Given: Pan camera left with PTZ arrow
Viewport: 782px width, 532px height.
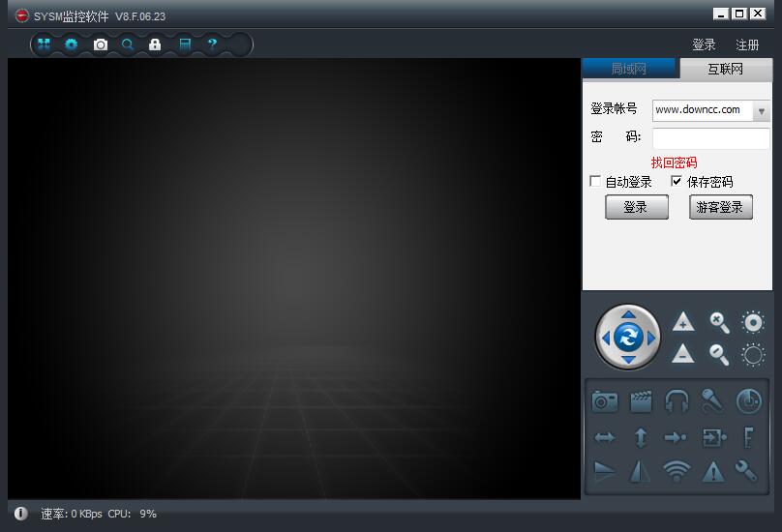Looking at the screenshot, I should [606, 338].
